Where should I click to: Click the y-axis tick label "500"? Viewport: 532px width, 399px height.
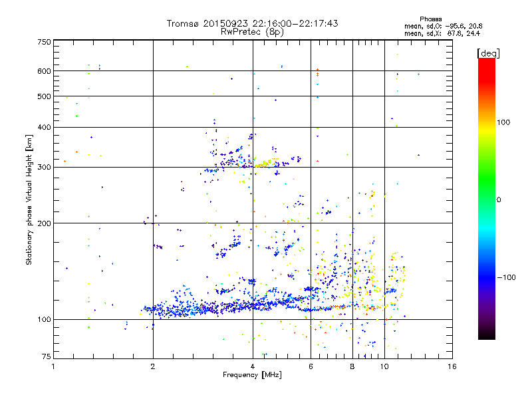[x=44, y=96]
